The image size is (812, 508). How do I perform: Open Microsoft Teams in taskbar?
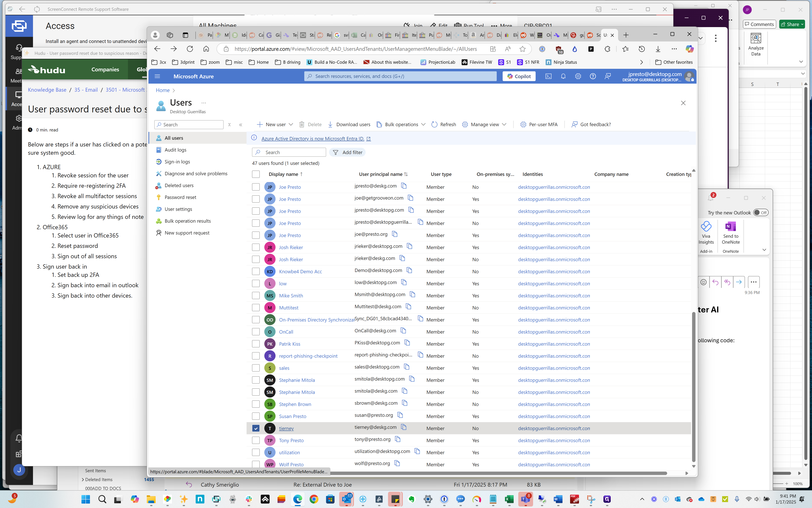tap(525, 499)
